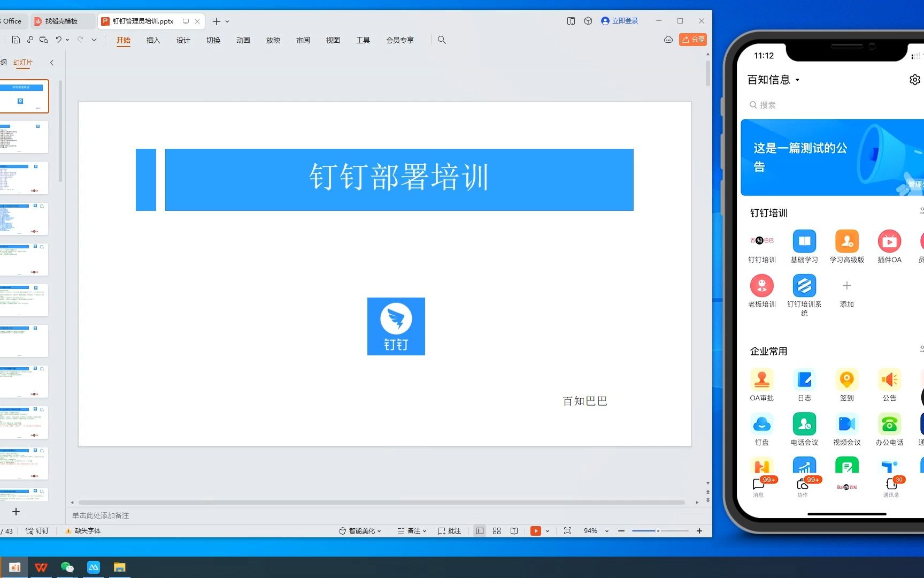Viewport: 924px width, 578px height.
Task: Open 日志 app on the phone
Action: click(804, 385)
